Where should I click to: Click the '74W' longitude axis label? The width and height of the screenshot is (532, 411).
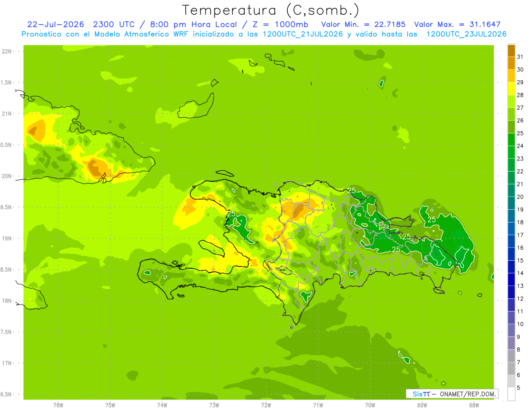click(x=162, y=405)
